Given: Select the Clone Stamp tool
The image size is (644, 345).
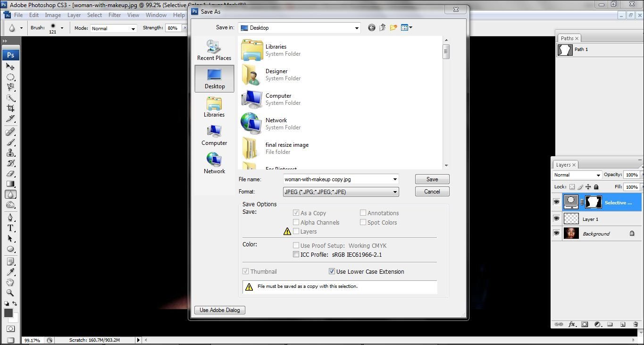Looking at the screenshot, I should [10, 152].
